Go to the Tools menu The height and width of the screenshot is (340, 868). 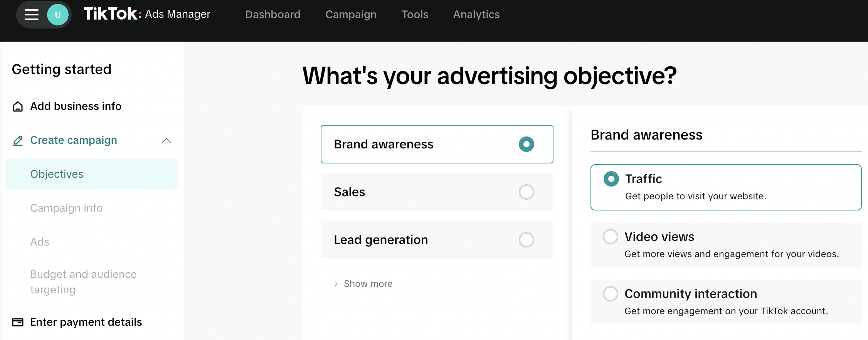point(415,15)
